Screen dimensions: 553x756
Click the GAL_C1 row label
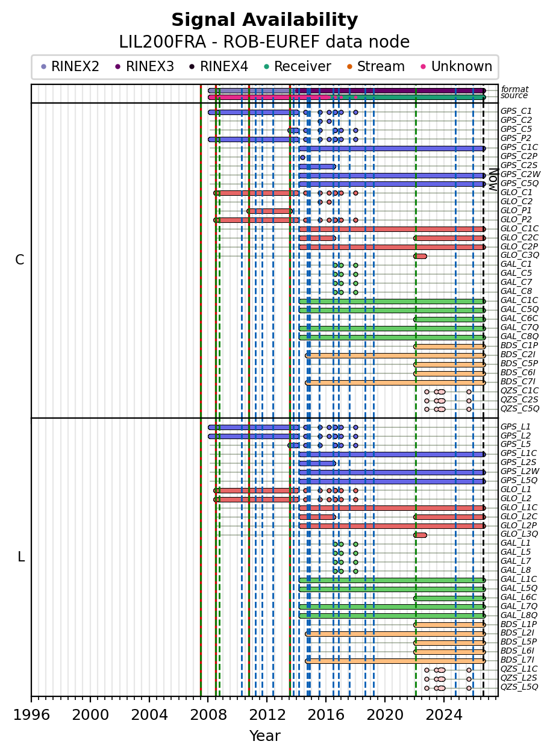[x=516, y=264]
